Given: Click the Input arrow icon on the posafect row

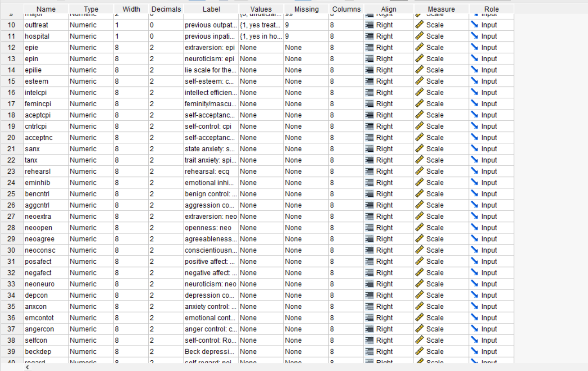Looking at the screenshot, I should 474,261.
